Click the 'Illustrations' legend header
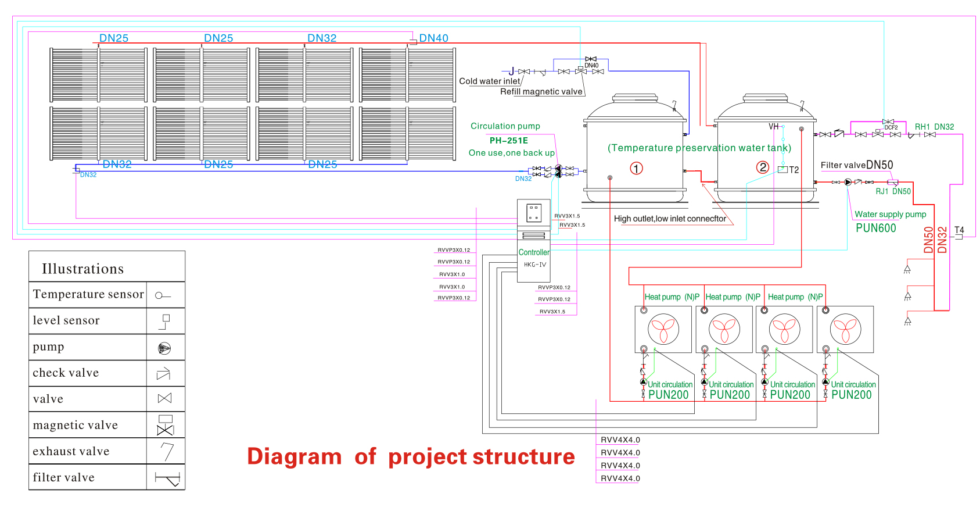The height and width of the screenshot is (507, 980). pos(82,269)
